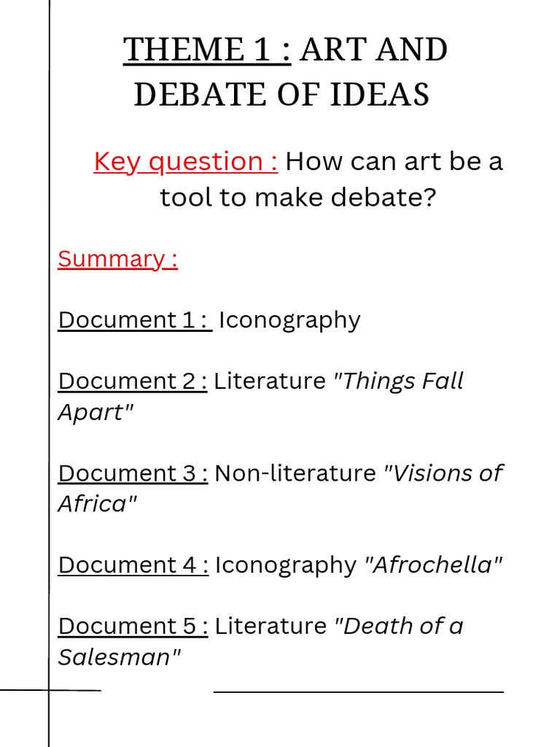Click the underlined "THEME 1 :" heading

[x=208, y=50]
